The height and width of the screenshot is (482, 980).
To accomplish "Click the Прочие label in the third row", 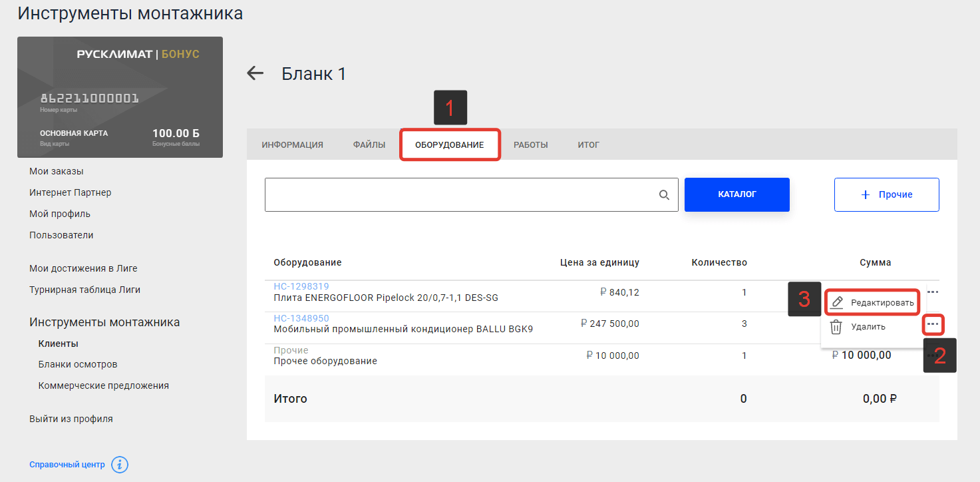I will [x=291, y=350].
